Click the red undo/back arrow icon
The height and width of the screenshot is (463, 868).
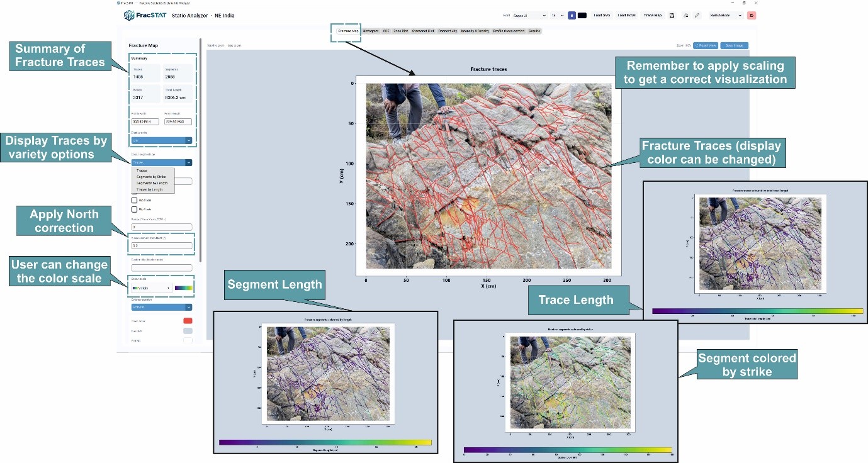click(752, 15)
